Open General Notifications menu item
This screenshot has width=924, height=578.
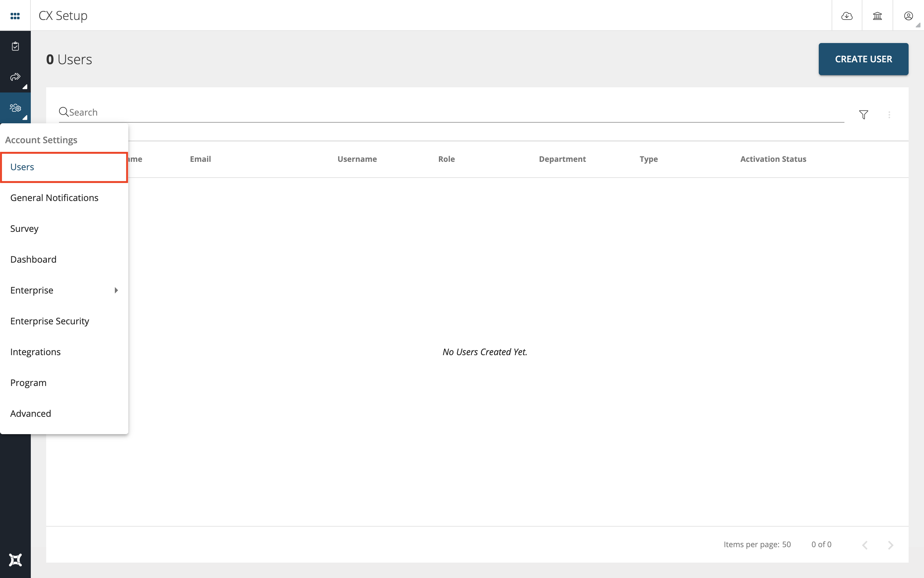coord(64,197)
